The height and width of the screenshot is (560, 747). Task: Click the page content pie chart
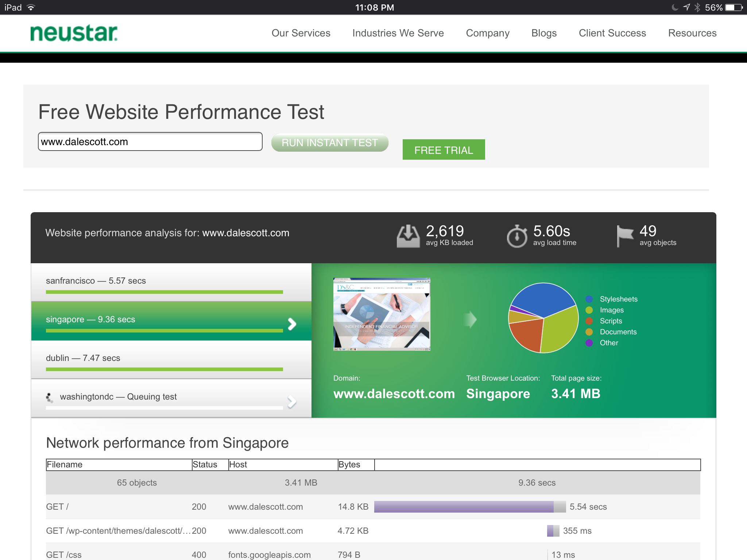[x=543, y=318]
